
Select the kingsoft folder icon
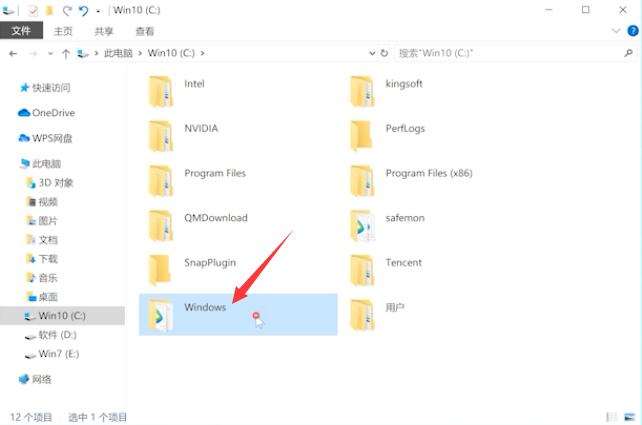tap(362, 91)
